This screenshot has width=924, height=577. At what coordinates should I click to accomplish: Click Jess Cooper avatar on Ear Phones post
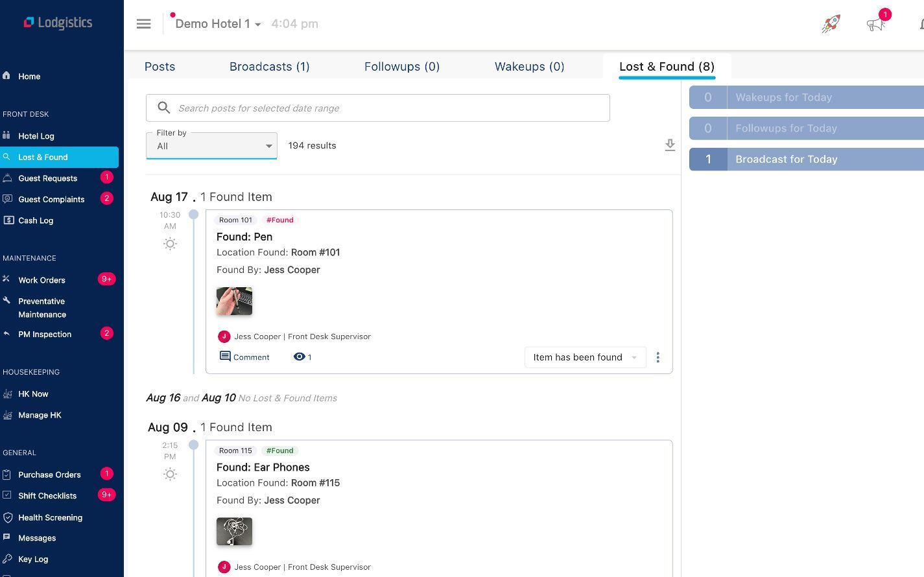224,567
